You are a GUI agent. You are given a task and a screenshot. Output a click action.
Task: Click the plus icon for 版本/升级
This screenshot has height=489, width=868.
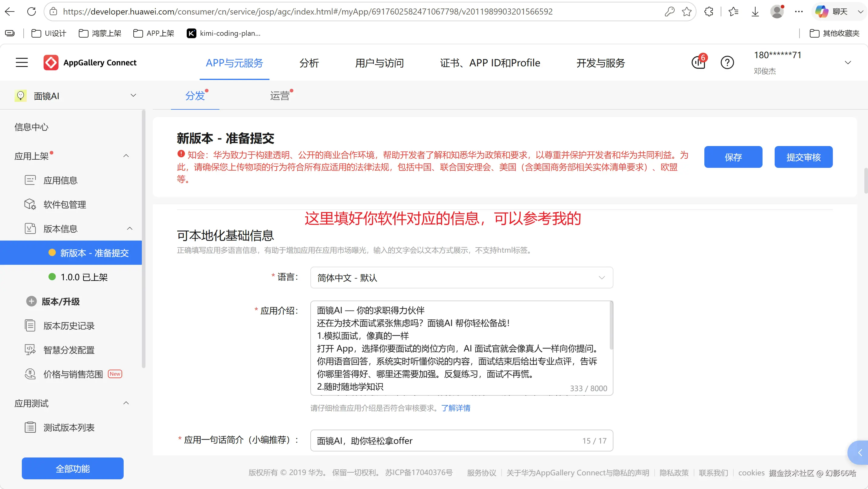click(31, 301)
